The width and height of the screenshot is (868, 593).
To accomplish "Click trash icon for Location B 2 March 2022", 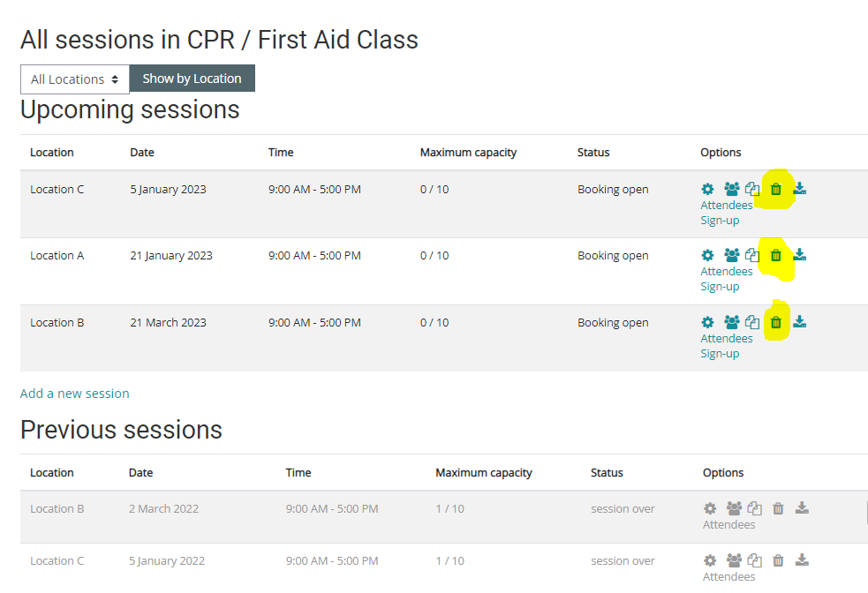I will (778, 508).
